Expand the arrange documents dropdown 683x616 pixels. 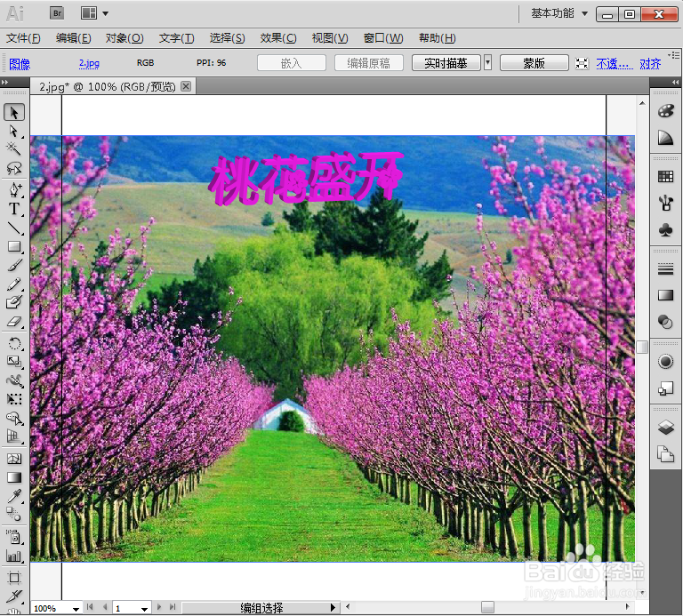105,13
